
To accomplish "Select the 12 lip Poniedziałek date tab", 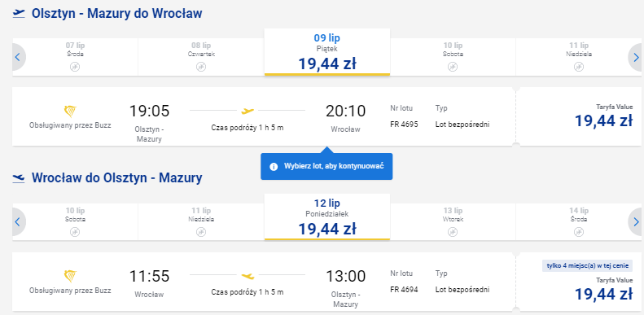I will point(327,217).
